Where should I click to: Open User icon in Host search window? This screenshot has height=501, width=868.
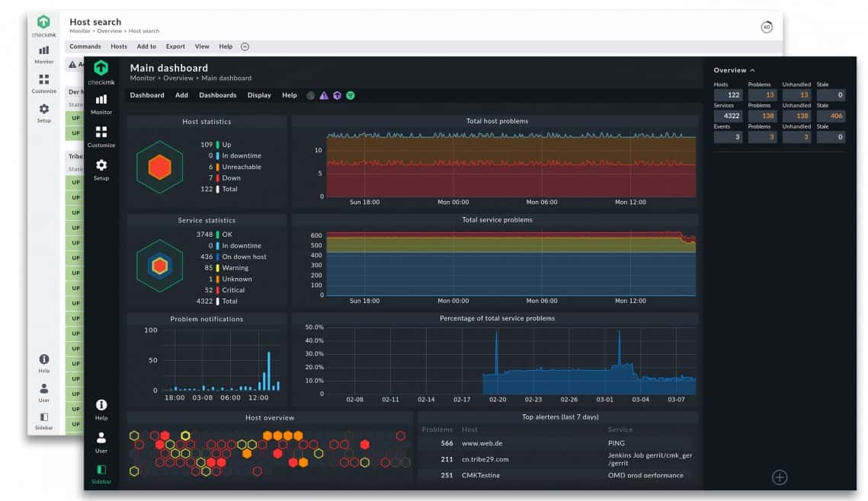click(43, 393)
